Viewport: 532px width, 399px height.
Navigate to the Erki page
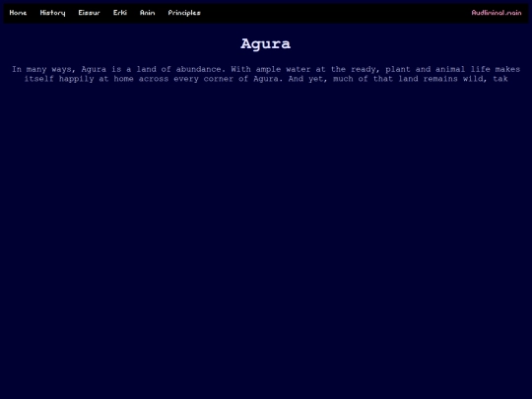120,13
